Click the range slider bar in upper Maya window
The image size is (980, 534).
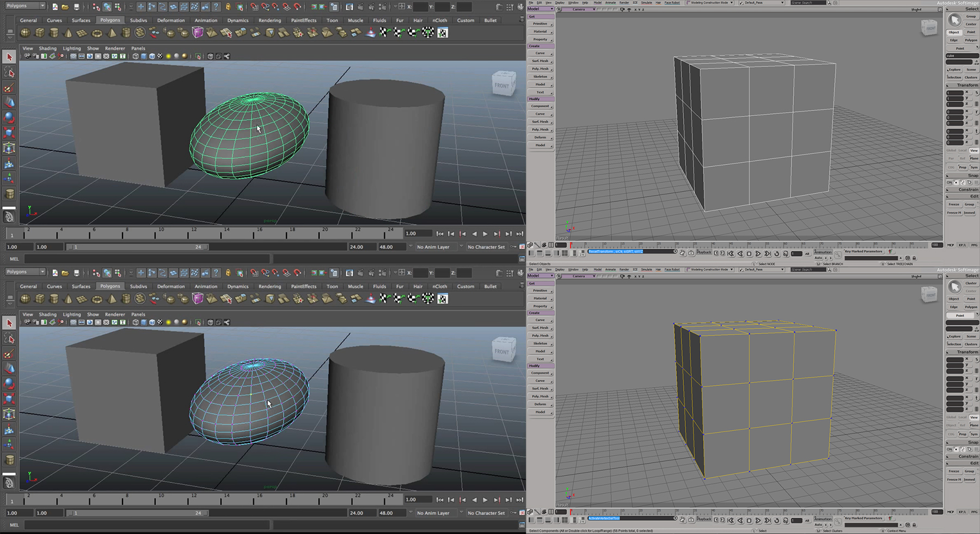(136, 247)
